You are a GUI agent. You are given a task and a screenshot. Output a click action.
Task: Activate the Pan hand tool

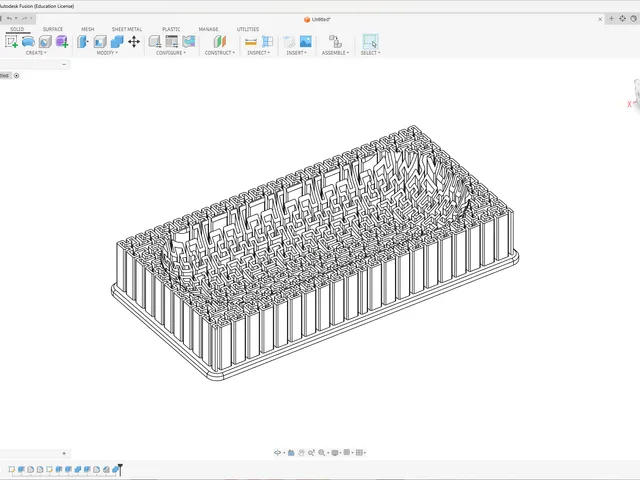point(301,453)
